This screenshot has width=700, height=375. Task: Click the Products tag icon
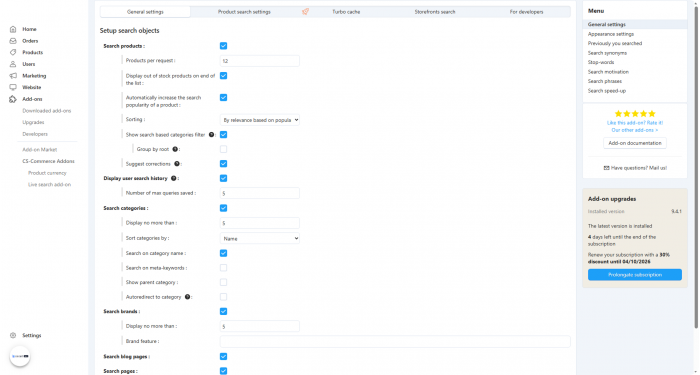point(13,52)
